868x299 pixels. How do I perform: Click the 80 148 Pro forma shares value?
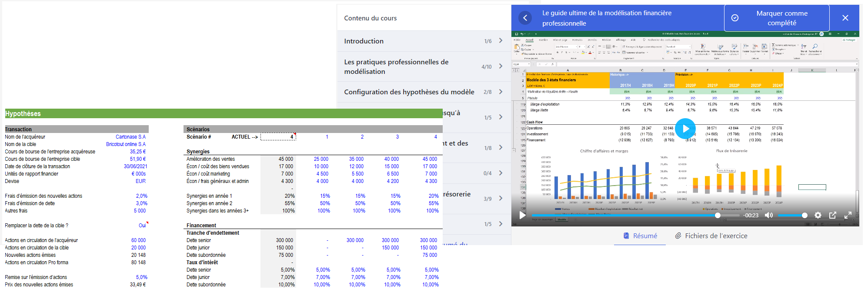[138, 262]
